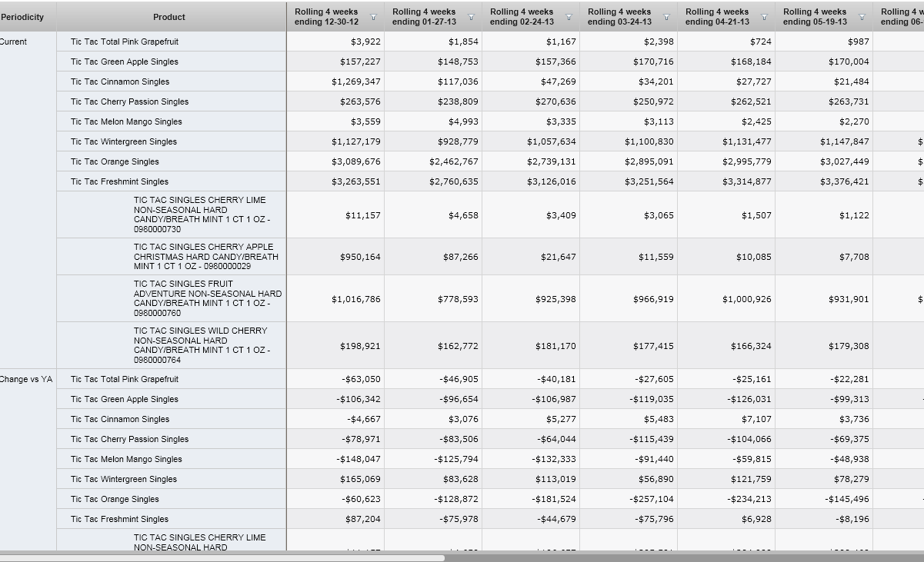This screenshot has width=924, height=562.
Task: Select the Wild Cherry Non-Seasonal product
Action: click(x=202, y=345)
